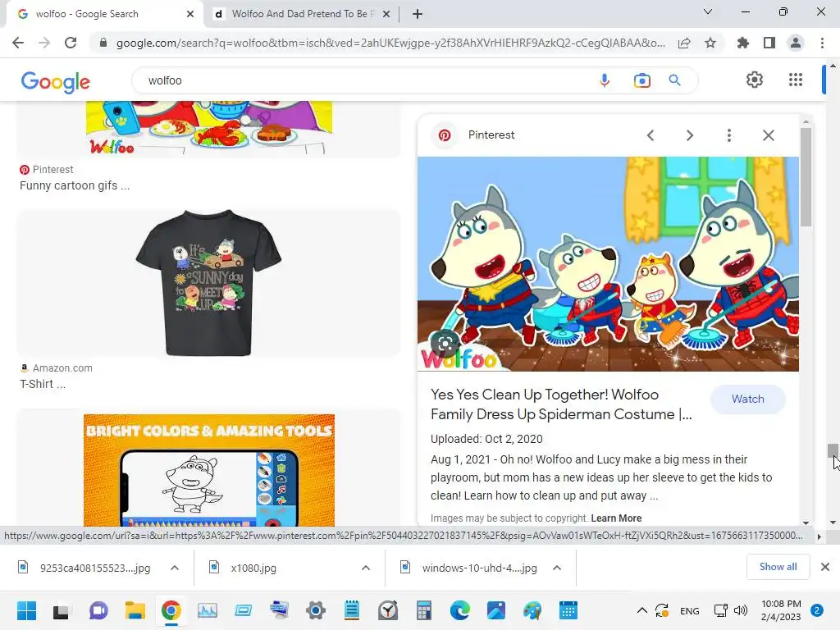Close the Wolfoo And Dad Pretend tab
This screenshot has height=630, width=840.
(386, 14)
